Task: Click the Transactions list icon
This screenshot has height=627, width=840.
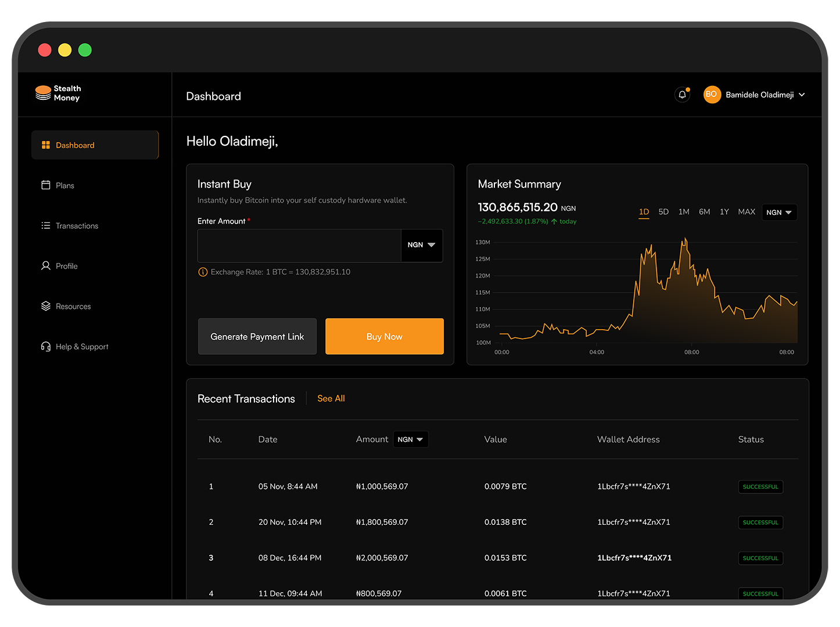Action: pos(46,225)
